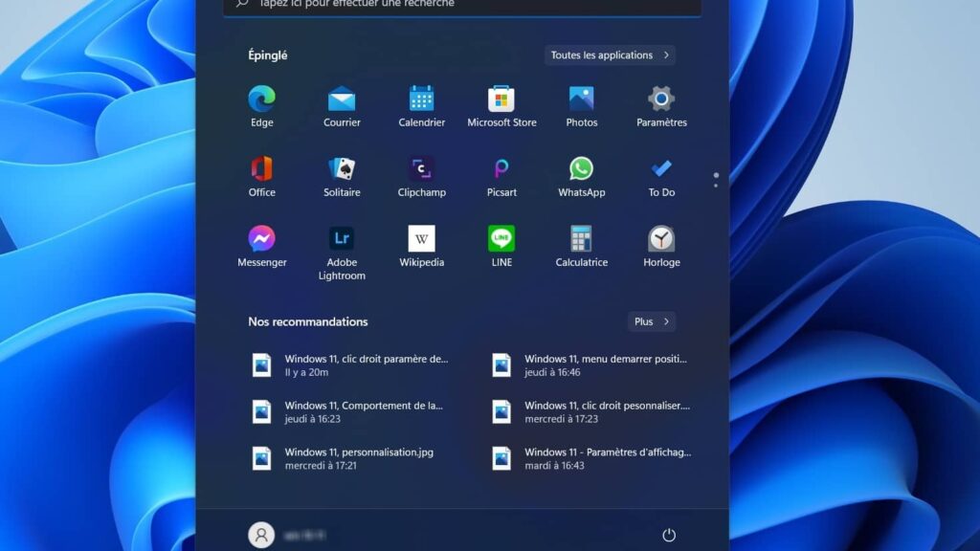Expand Toutes les applications list
Screen dimensions: 980x551
point(609,55)
